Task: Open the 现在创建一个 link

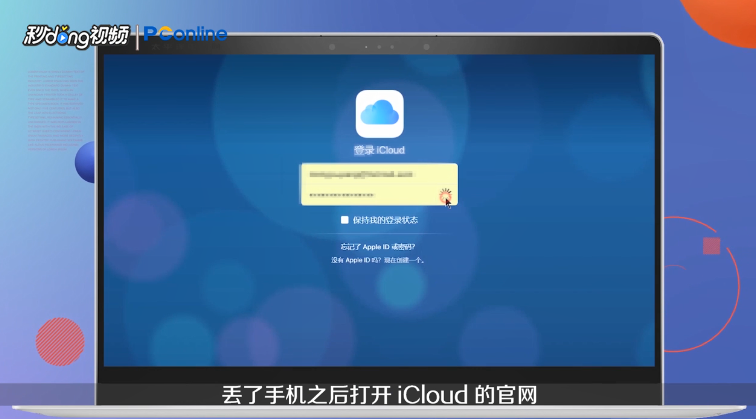Action: click(x=404, y=260)
